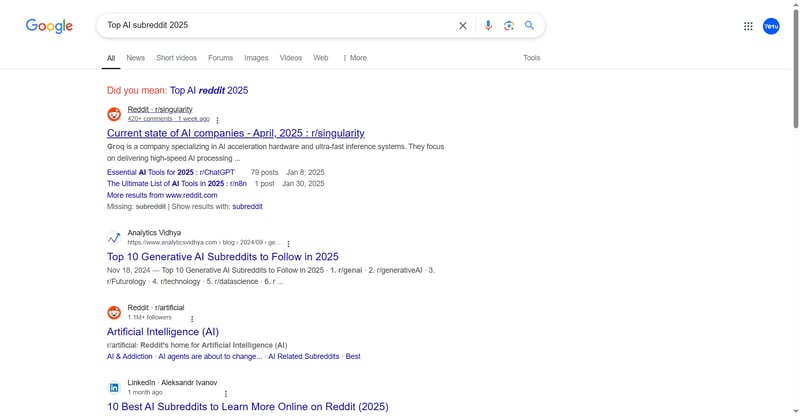Open AI & Addiction sitelink
This screenshot has height=416, width=800.
[130, 356]
